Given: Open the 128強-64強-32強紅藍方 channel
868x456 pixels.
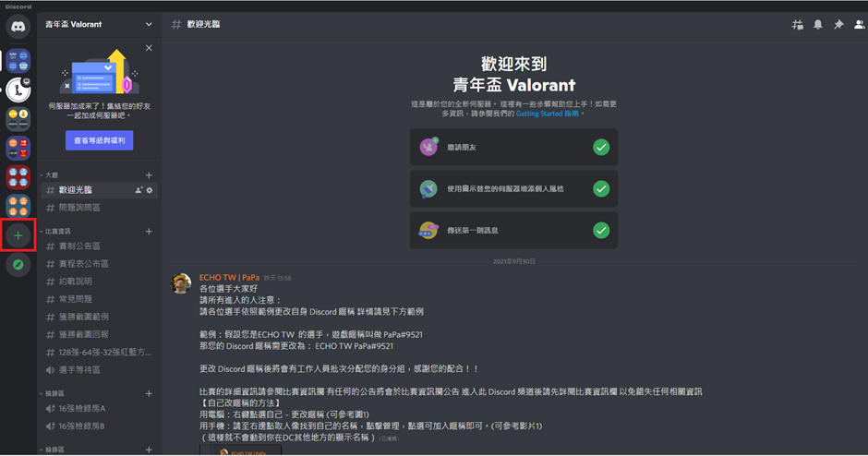Looking at the screenshot, I should pyautogui.click(x=100, y=353).
